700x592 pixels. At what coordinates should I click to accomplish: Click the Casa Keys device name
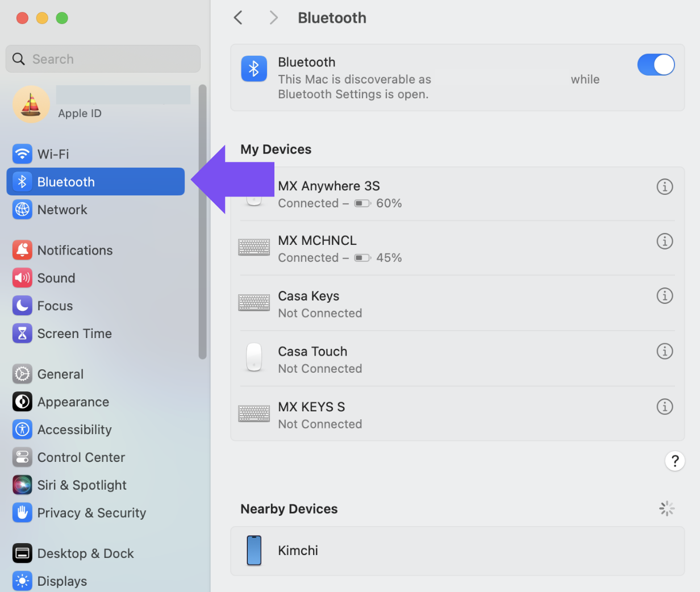click(x=309, y=296)
